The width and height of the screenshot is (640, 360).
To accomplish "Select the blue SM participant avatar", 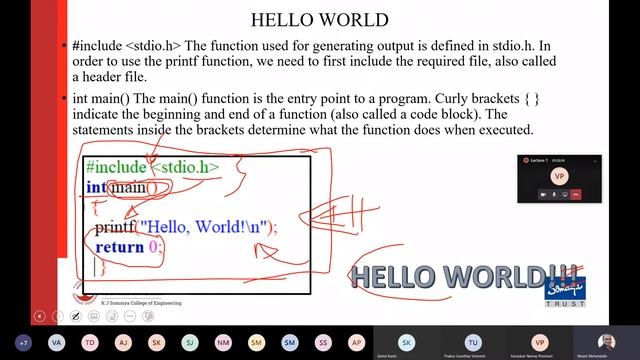I will tap(290, 343).
